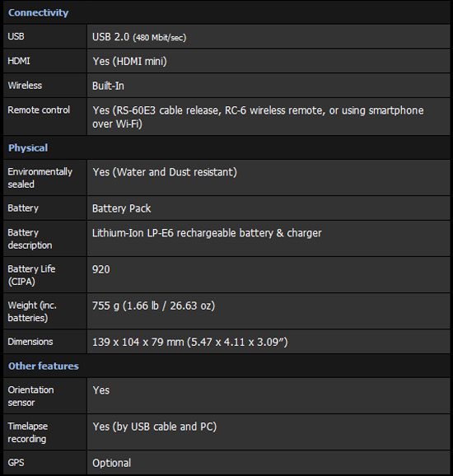Select the Wireless row label
This screenshot has width=453, height=476.
pyautogui.click(x=25, y=86)
